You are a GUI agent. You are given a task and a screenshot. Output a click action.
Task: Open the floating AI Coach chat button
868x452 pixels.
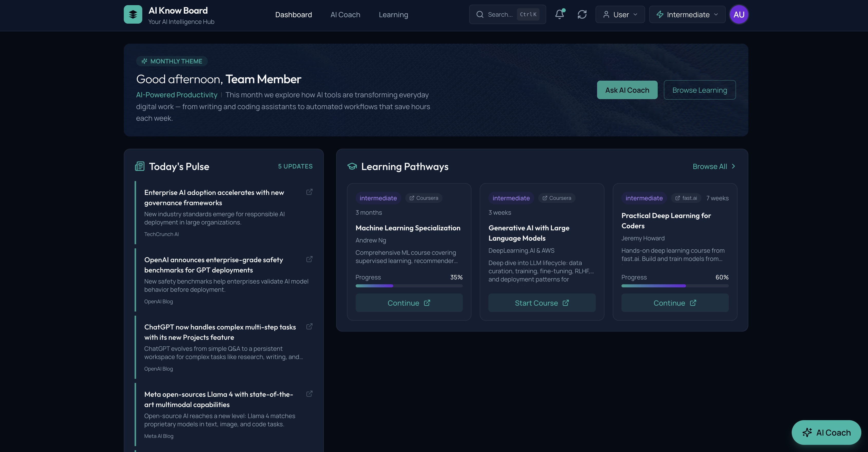826,432
